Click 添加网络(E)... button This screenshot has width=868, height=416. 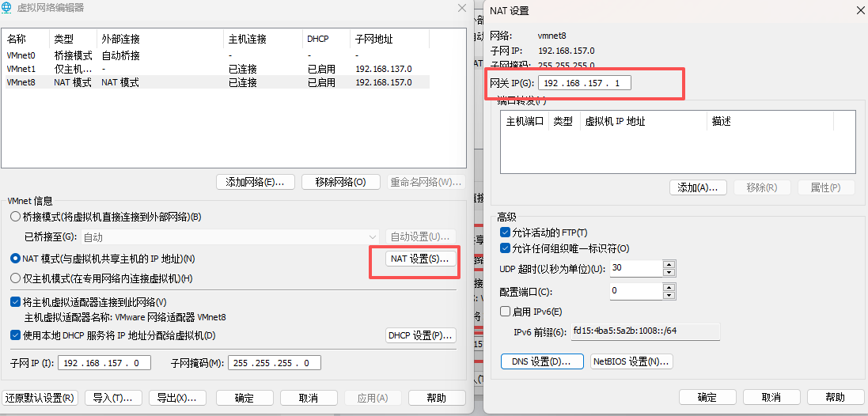click(256, 182)
